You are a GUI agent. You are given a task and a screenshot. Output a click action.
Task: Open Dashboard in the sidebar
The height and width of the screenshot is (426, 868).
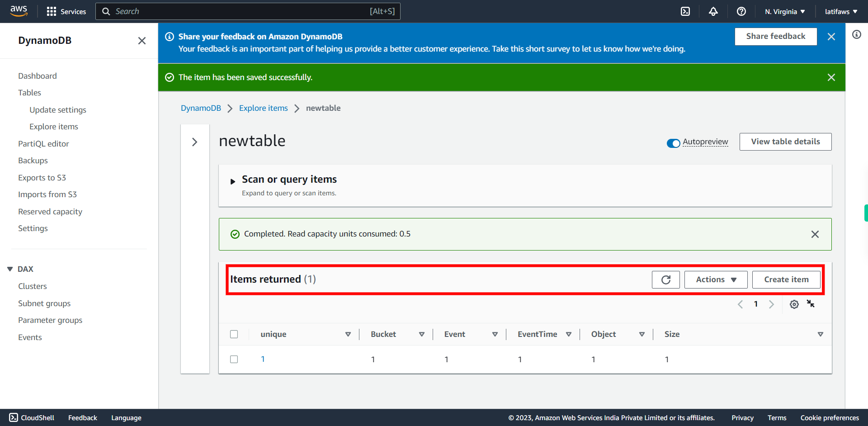pyautogui.click(x=38, y=76)
